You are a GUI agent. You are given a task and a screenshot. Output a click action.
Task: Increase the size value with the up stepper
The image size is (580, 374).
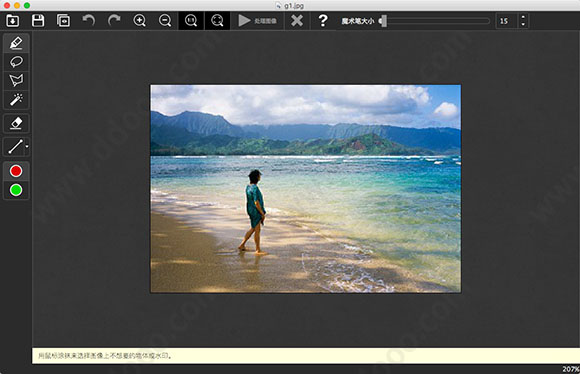coord(523,17)
